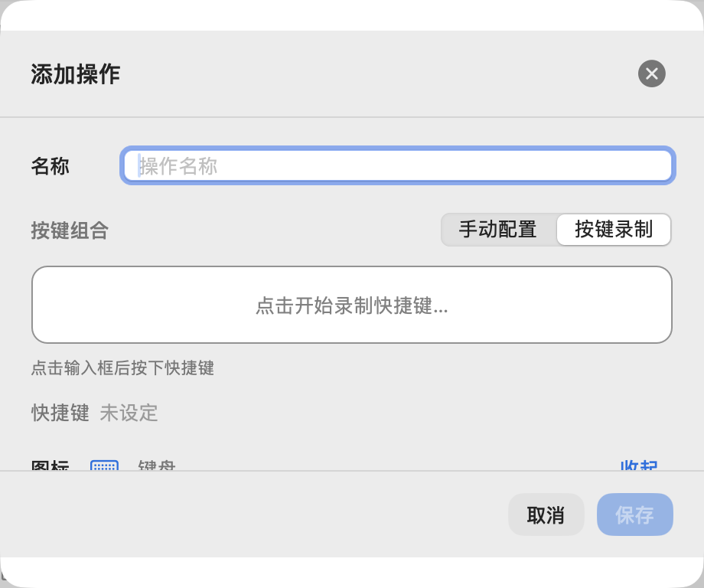Switch to 手动配置 mode
Screen dimensions: 704x588
(x=498, y=230)
